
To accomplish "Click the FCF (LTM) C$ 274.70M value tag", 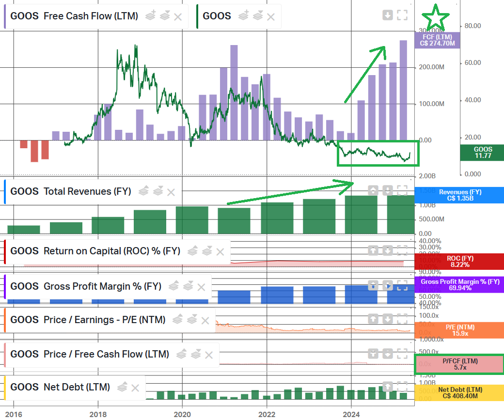I will click(x=437, y=40).
